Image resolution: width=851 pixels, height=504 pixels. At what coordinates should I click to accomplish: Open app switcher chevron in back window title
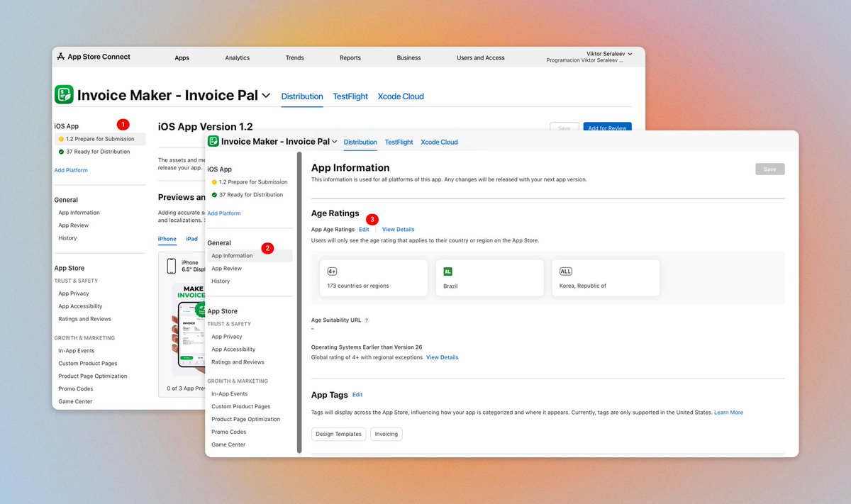click(266, 95)
